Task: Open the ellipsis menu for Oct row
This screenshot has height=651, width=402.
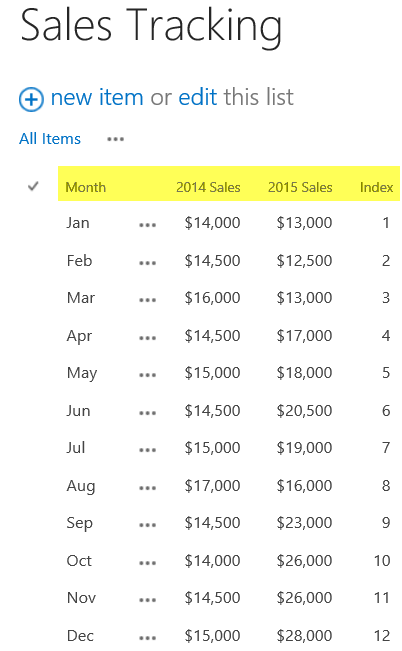Action: pos(147,563)
